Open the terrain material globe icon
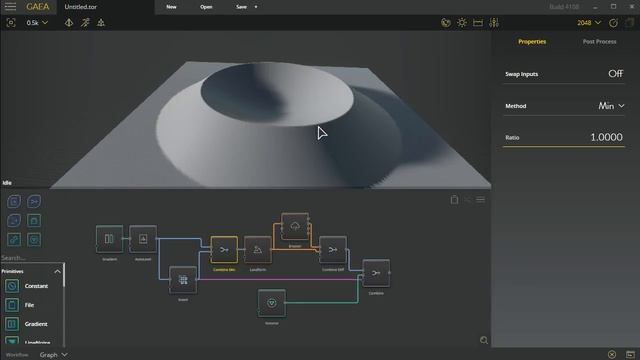 pos(446,23)
